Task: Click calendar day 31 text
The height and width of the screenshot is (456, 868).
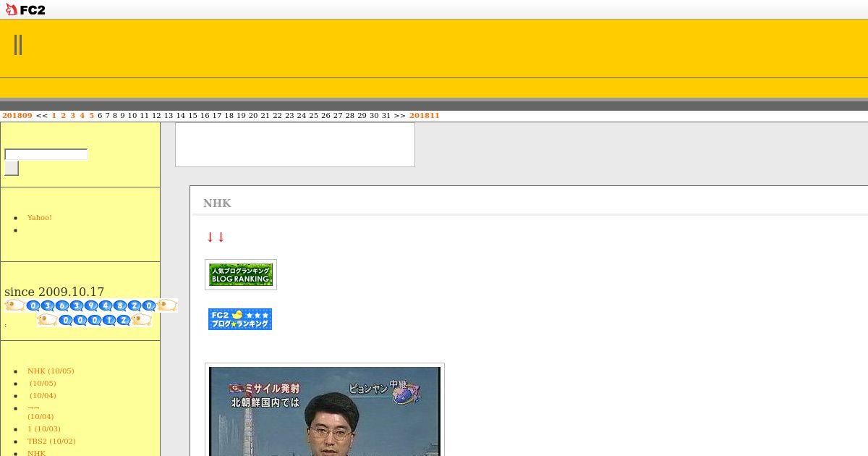Action: coord(386,116)
